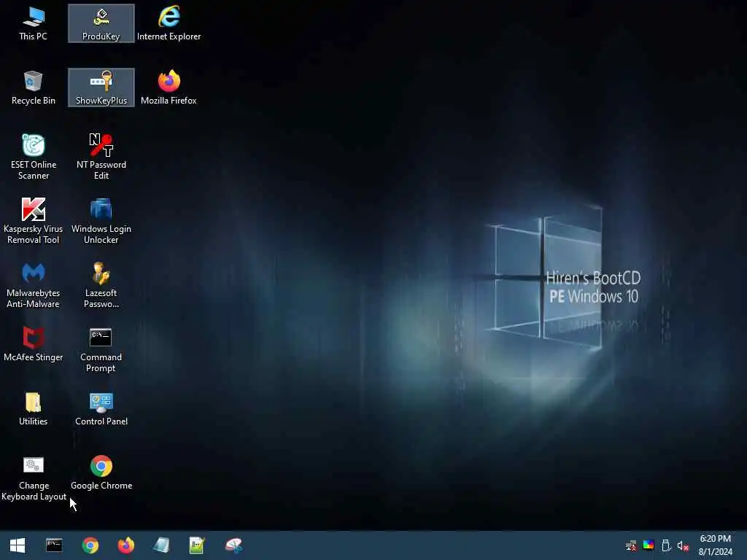Select Kaspersky Virus Removal Tool icon
The image size is (747, 560).
tap(34, 222)
